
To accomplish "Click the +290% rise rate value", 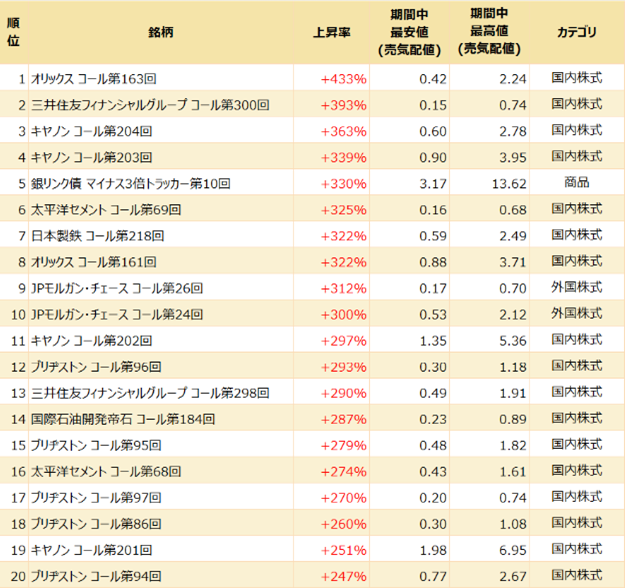I will (x=344, y=393).
